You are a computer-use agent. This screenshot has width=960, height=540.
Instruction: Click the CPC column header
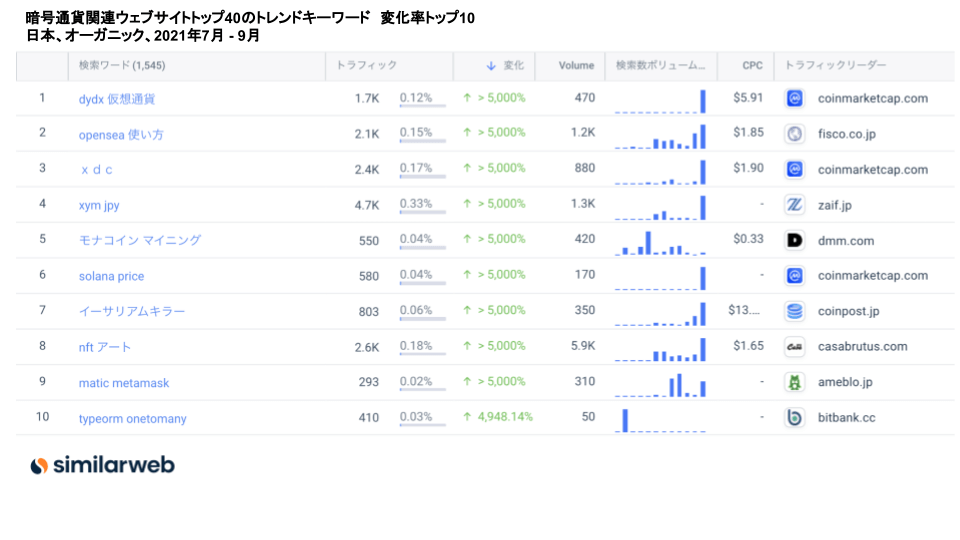click(x=752, y=66)
